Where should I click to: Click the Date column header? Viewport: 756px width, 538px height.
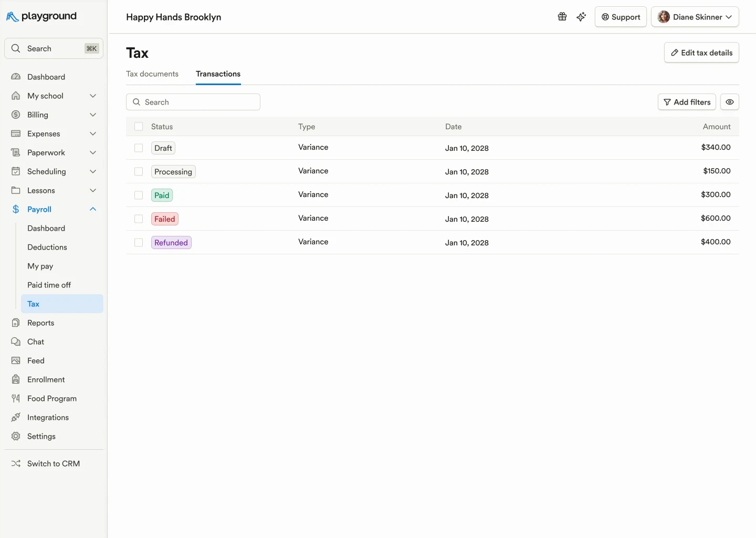point(454,127)
